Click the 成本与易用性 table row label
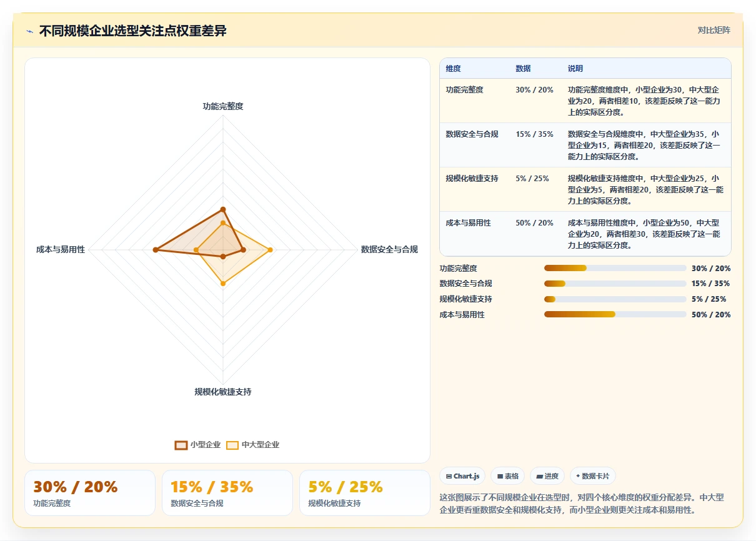The height and width of the screenshot is (541, 756). pos(469,223)
